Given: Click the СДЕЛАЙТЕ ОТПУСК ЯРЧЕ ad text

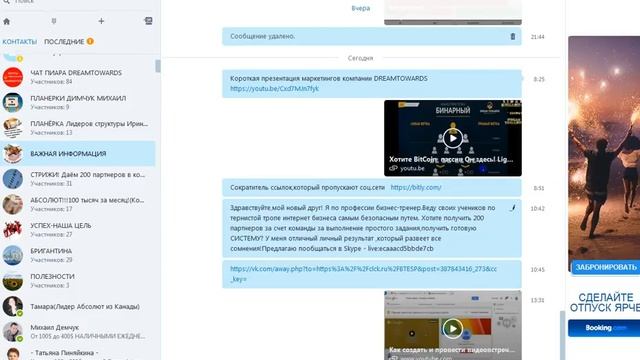Looking at the screenshot, I should point(606,302).
